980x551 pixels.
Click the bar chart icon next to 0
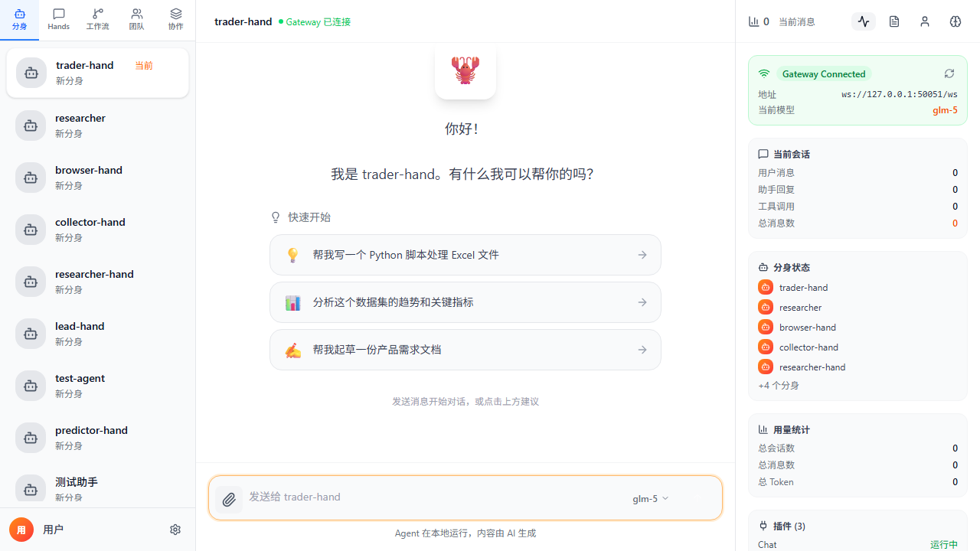[x=753, y=21]
